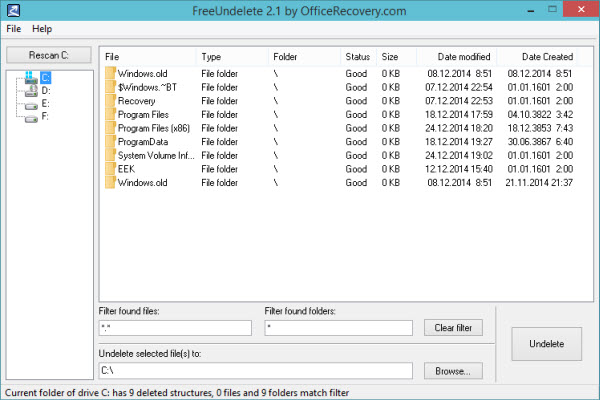Click folder icon of $Windows.~BT row
600x400 pixels.
110,87
